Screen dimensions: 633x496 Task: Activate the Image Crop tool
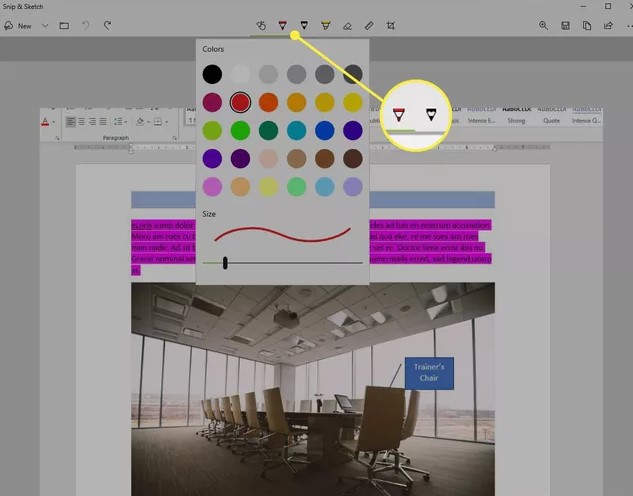[x=390, y=26]
